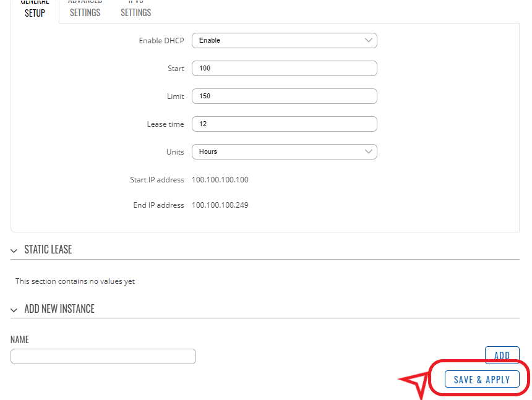Viewport: 532px width, 400px height.
Task: Click the End IP address value 100.100.100.249
Action: tap(220, 205)
